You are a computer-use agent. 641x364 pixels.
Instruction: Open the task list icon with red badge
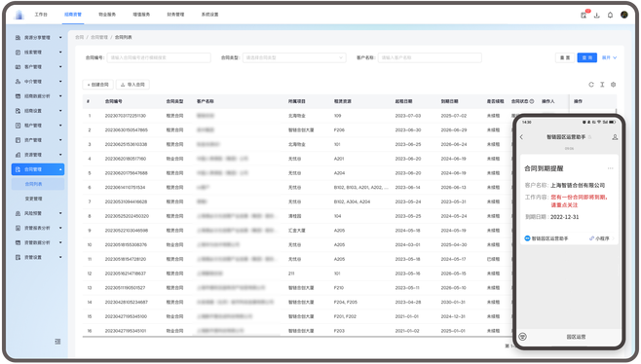coord(584,15)
